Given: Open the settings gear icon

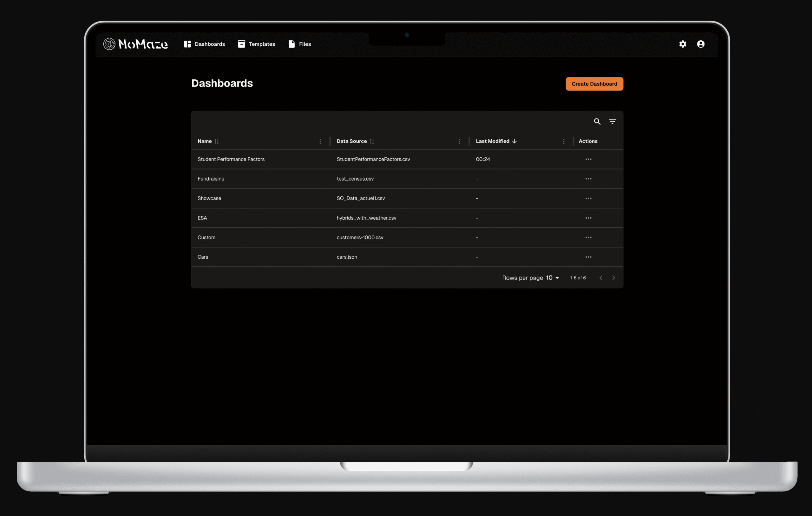Looking at the screenshot, I should click(683, 44).
